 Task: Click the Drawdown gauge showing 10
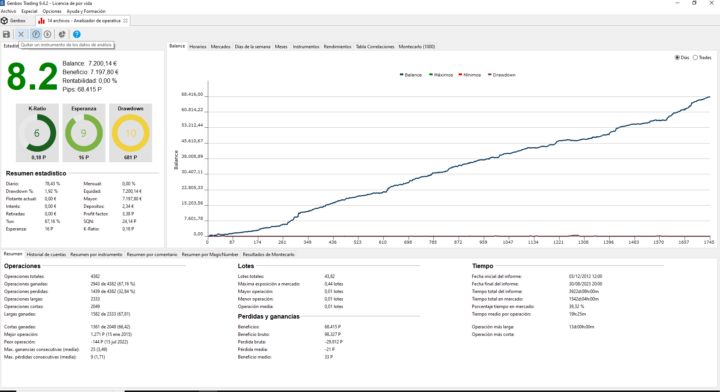tap(130, 133)
